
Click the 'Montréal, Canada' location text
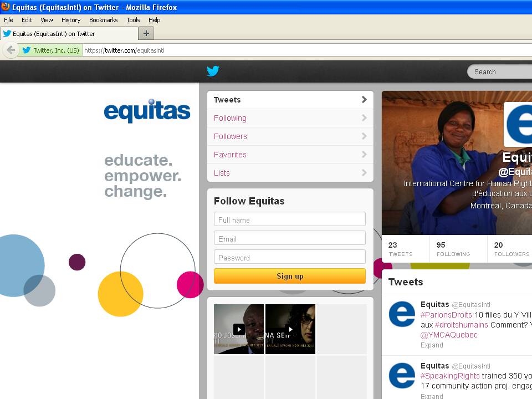point(501,206)
